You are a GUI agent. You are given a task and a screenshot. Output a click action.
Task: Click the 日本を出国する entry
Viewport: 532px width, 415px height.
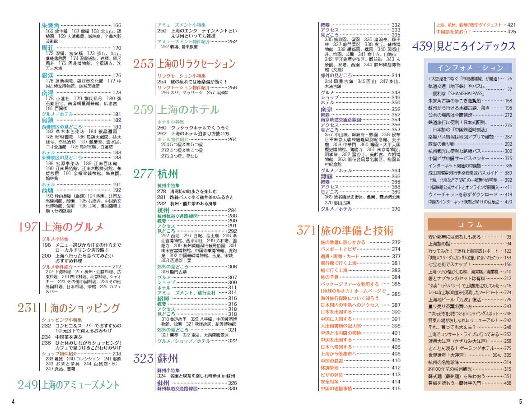click(x=336, y=312)
